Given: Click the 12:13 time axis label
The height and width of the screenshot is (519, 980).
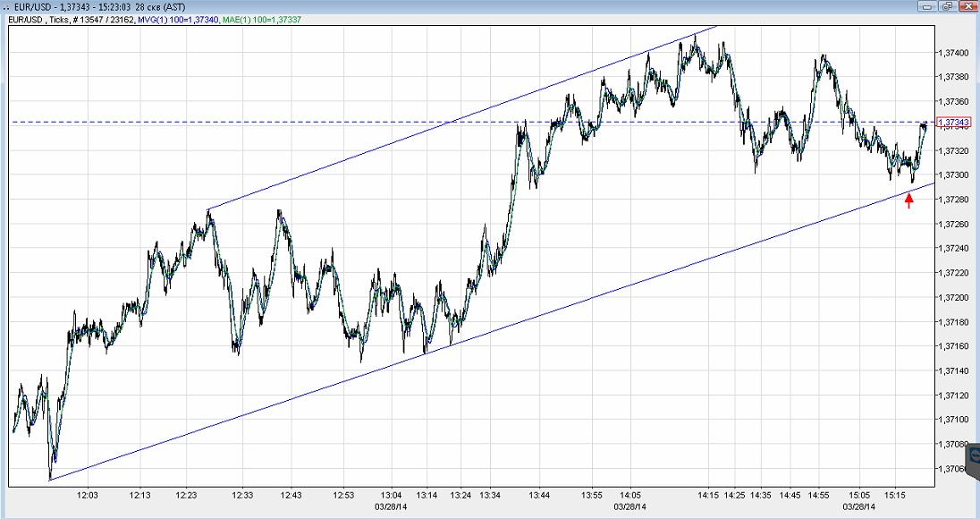Looking at the screenshot, I should point(140,495).
